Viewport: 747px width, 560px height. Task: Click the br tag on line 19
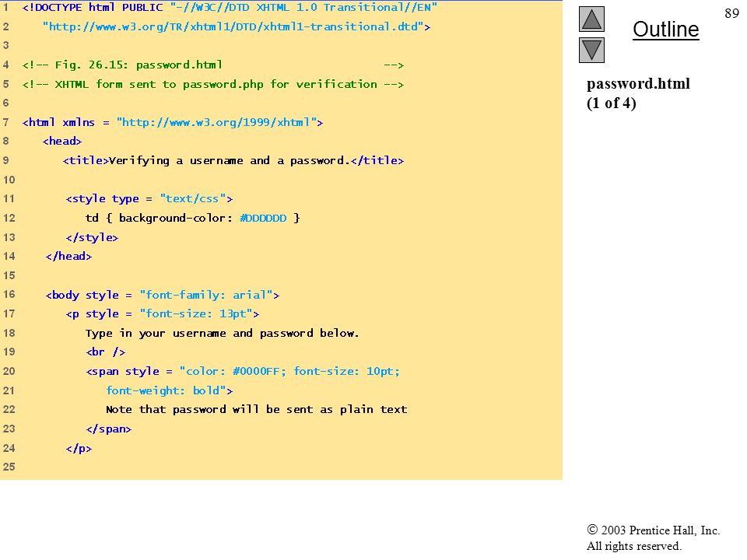click(106, 352)
